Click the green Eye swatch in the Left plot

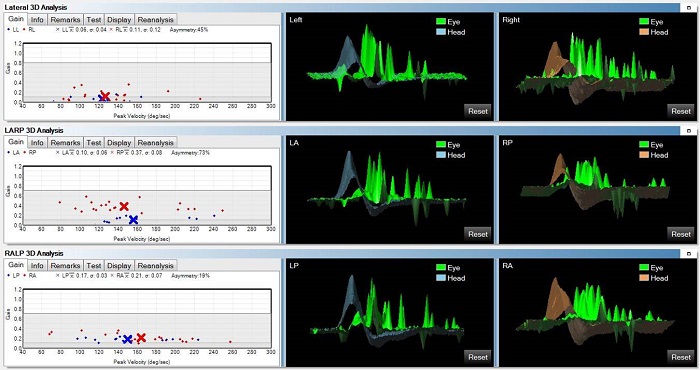click(441, 21)
